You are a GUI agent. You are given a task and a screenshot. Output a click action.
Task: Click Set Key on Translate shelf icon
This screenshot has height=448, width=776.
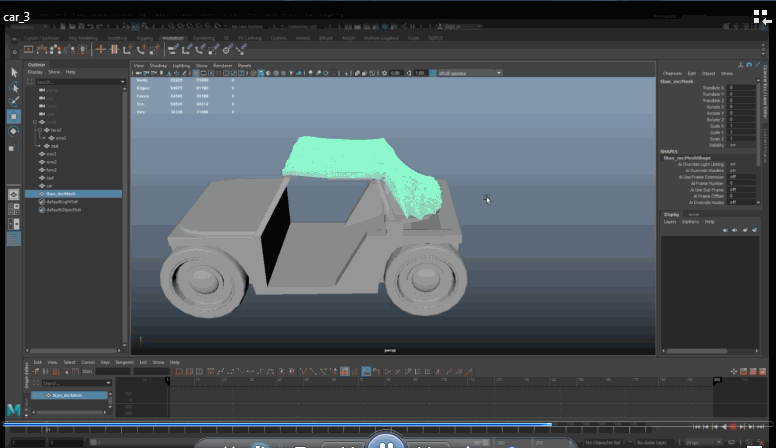pyautogui.click(x=128, y=50)
